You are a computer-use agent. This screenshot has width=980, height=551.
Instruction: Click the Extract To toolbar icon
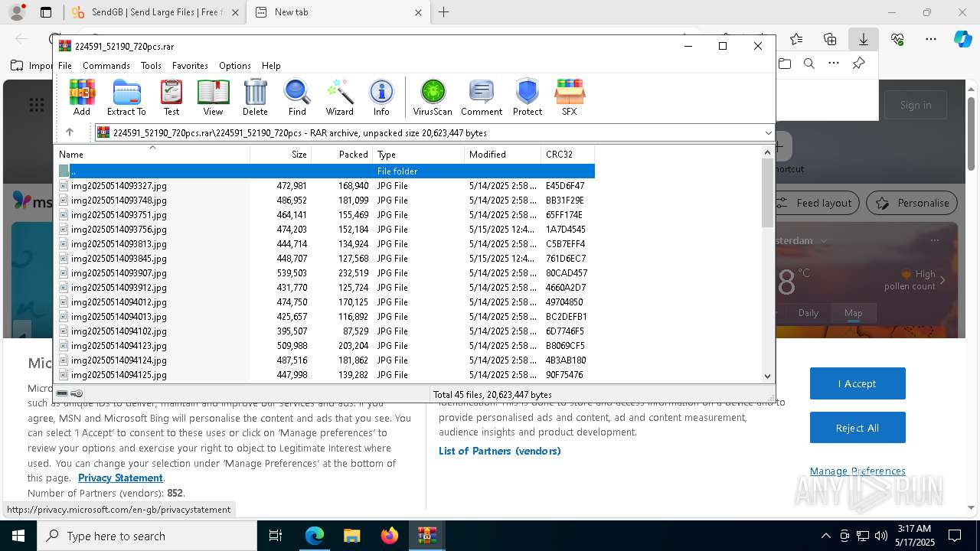coord(126,97)
